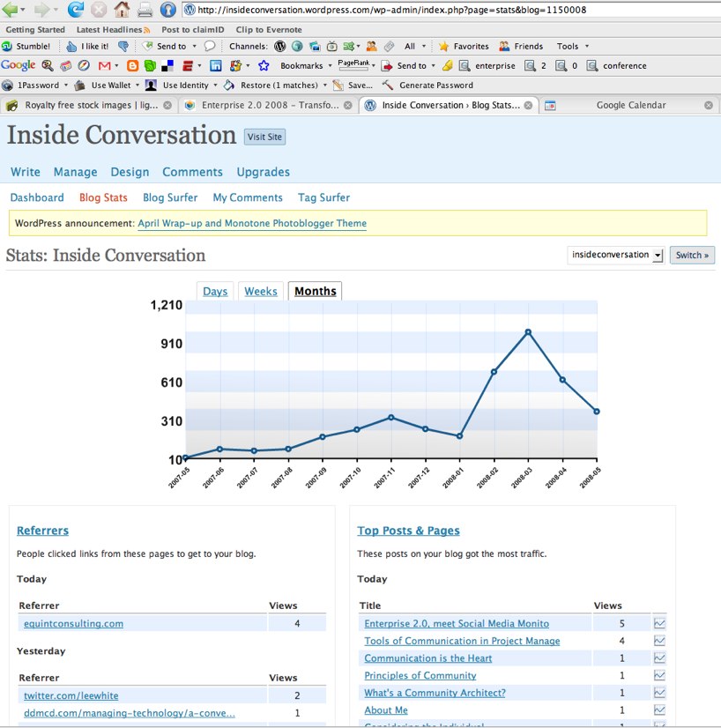Switch to the Weeks chart tab
Viewport: 721px width, 728px height.
click(261, 292)
